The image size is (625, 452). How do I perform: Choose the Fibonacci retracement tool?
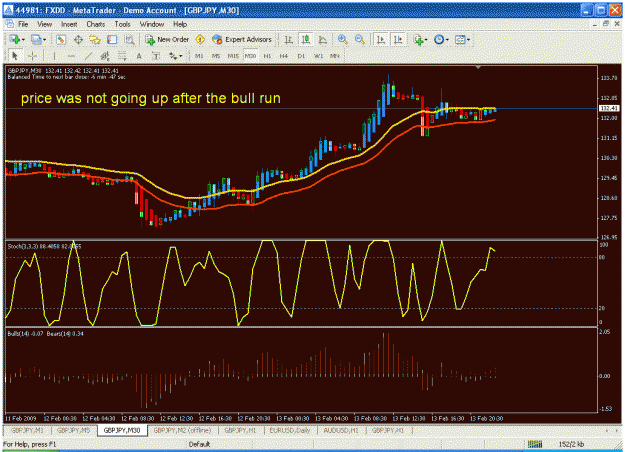(122, 56)
